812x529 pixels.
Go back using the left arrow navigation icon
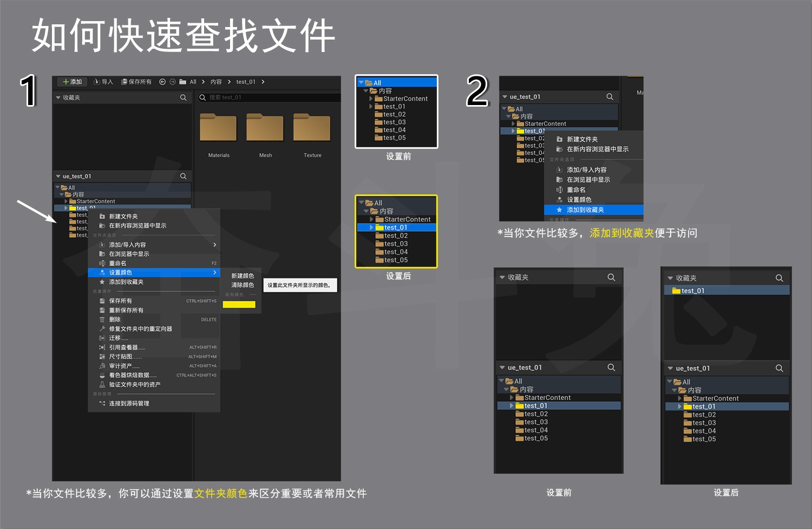(162, 82)
